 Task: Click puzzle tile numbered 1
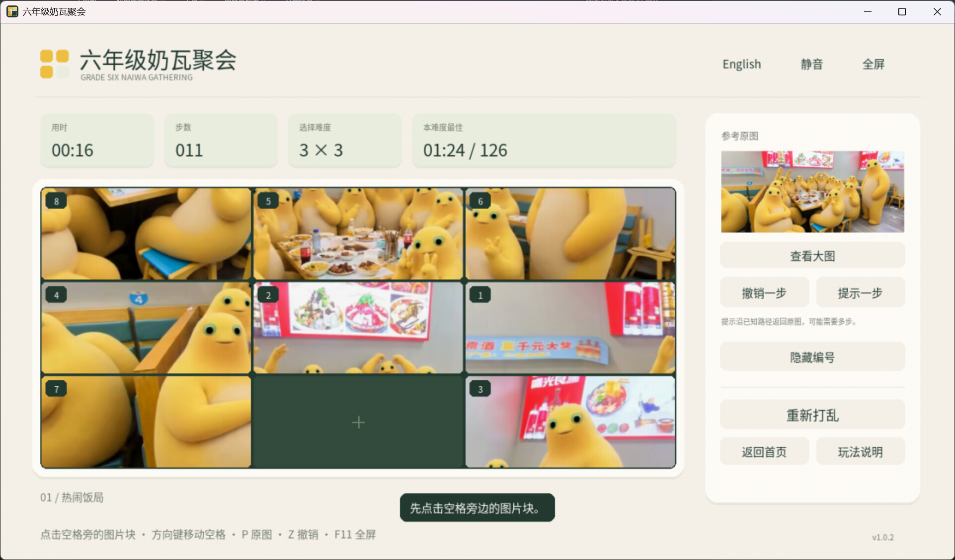[x=570, y=328]
